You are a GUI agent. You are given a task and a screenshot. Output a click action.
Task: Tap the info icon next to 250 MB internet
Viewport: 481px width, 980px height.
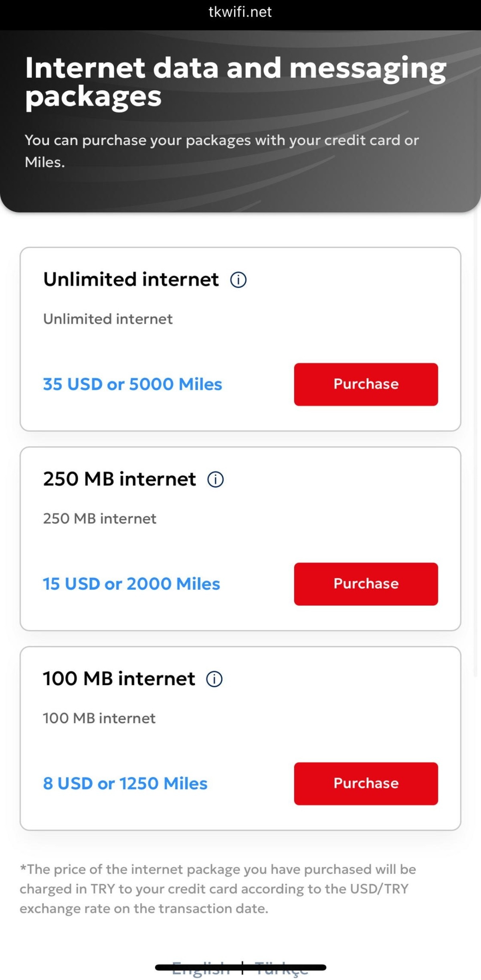(x=215, y=479)
